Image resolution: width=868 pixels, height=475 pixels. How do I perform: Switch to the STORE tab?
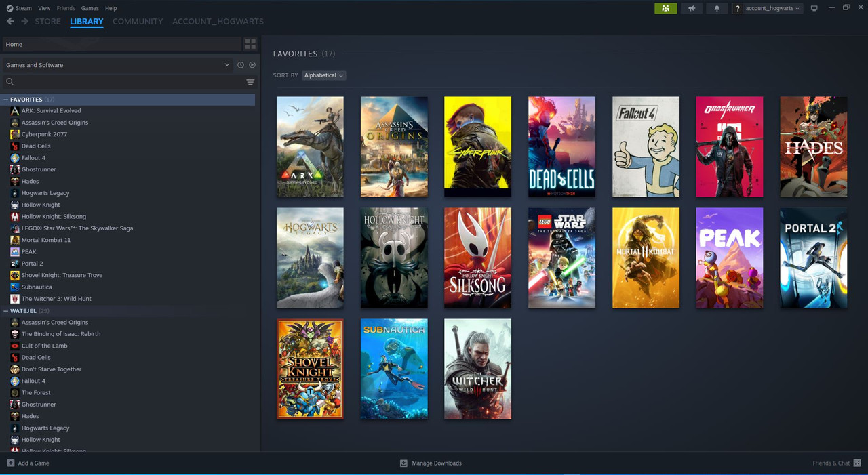click(x=47, y=22)
